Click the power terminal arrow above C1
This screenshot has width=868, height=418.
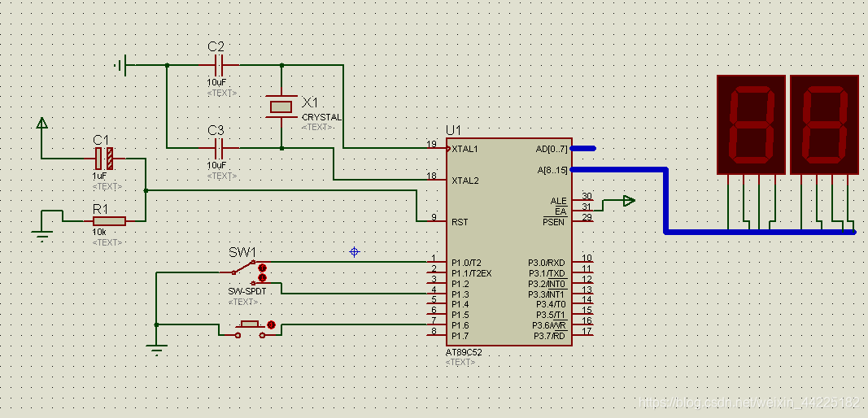tap(41, 123)
